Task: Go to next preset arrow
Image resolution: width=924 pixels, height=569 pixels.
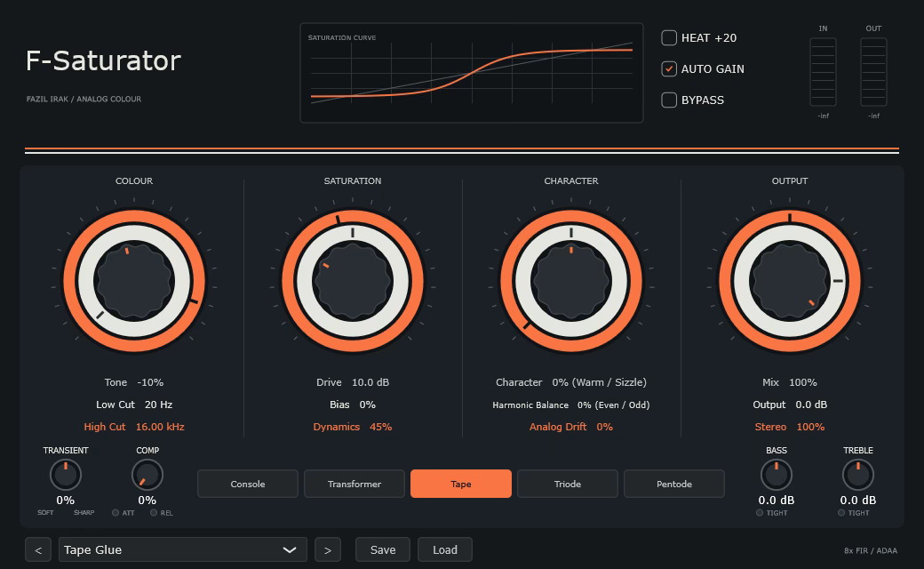Action: pos(328,550)
